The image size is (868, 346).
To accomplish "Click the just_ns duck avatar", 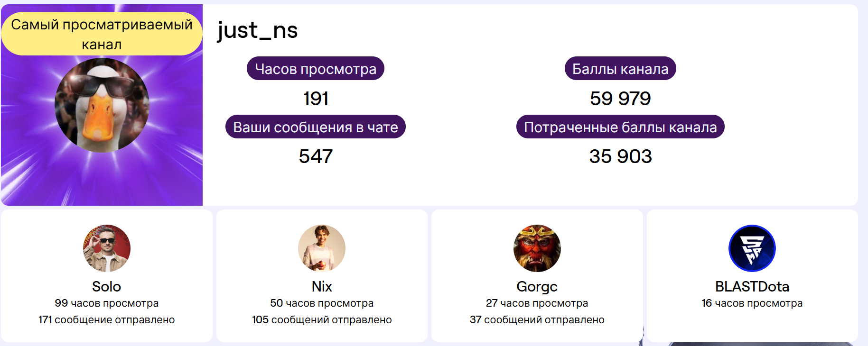I will pyautogui.click(x=102, y=105).
